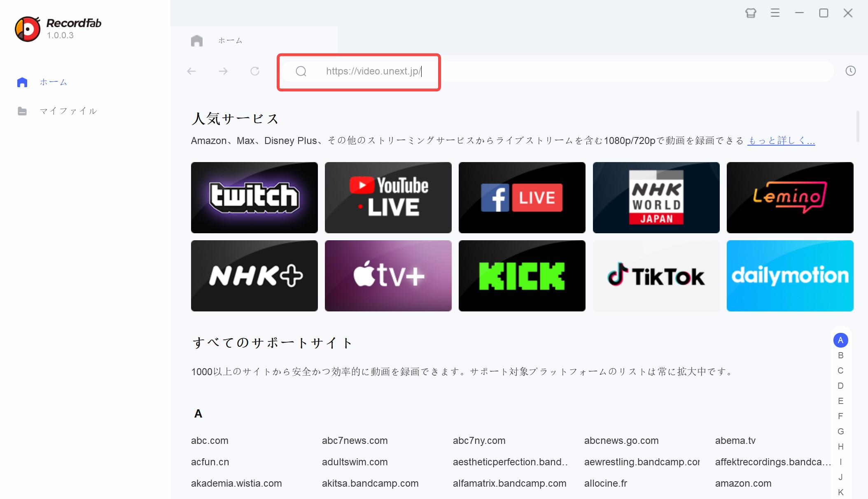Go back with the left arrow button
The height and width of the screenshot is (499, 868).
point(191,71)
